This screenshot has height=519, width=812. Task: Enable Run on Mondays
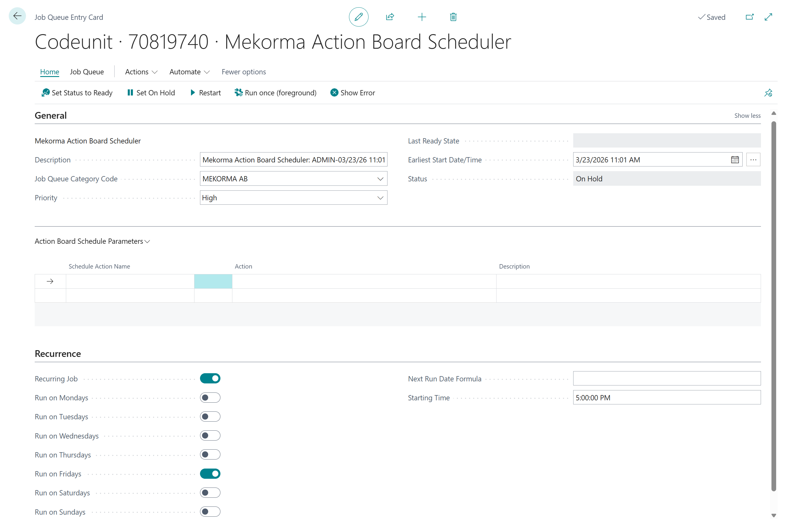pos(210,398)
